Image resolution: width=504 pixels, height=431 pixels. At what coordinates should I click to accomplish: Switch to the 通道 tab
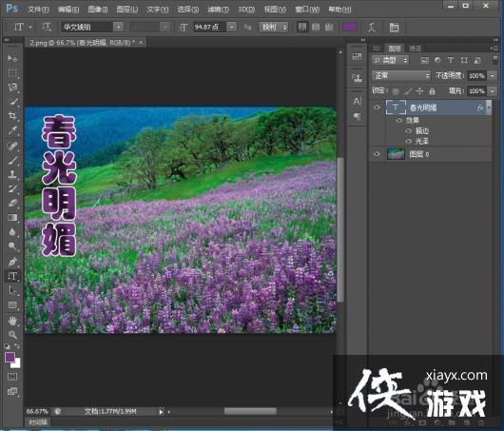415,49
